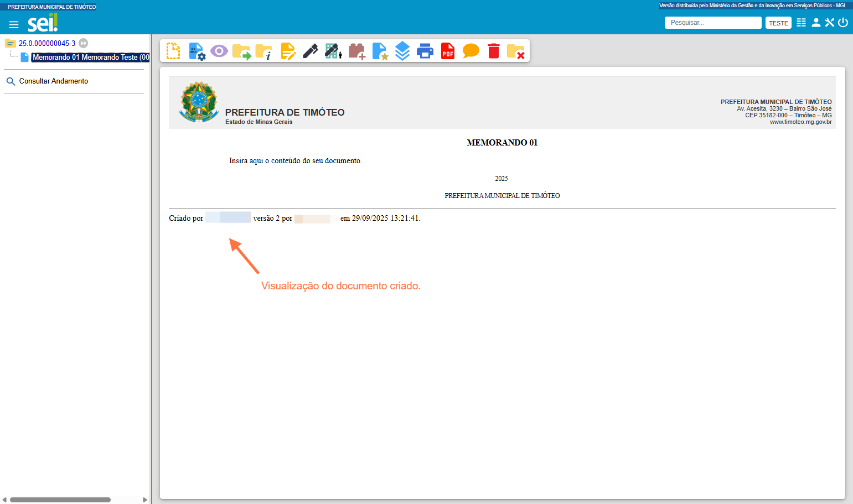Click the sign document pen icon
This screenshot has height=504, width=853.
pyautogui.click(x=310, y=51)
